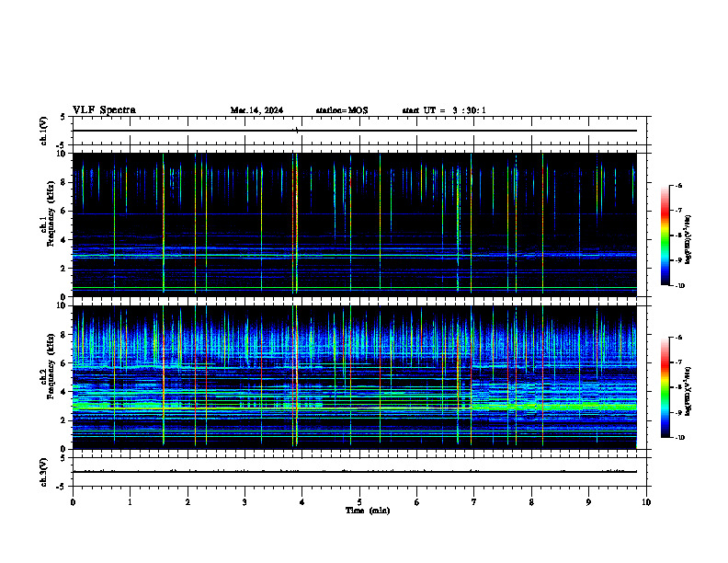Click the "station=MOS" header text
The width and height of the screenshot is (728, 563).
point(342,110)
